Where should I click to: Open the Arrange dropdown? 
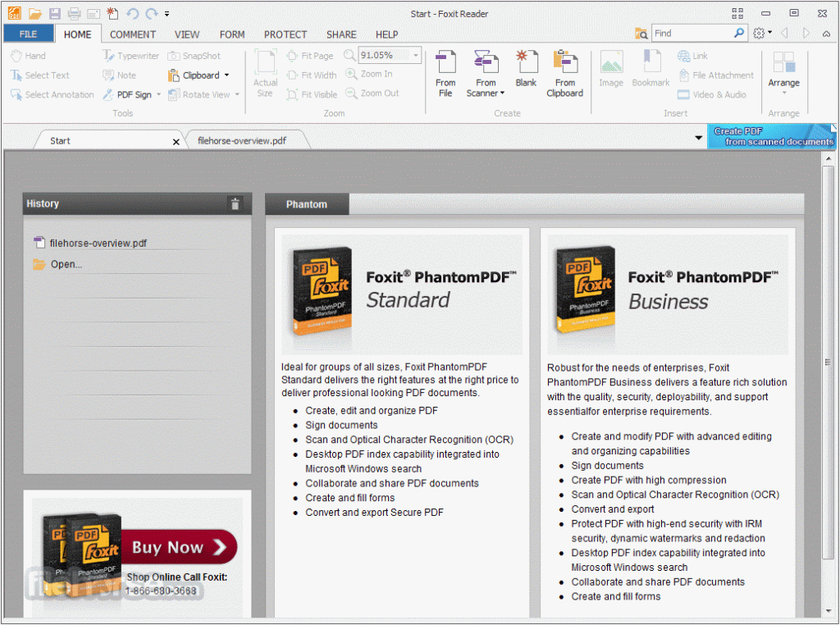[x=783, y=73]
